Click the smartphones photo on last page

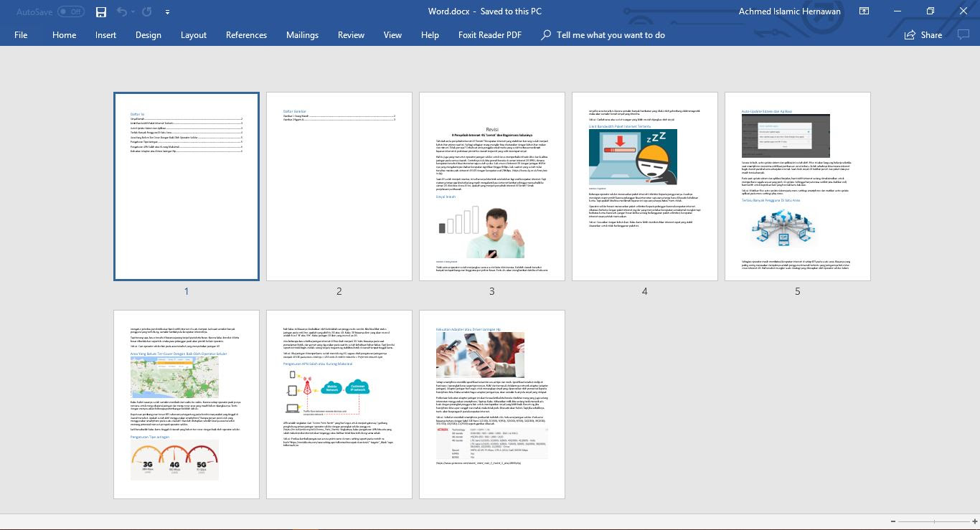[480, 355]
